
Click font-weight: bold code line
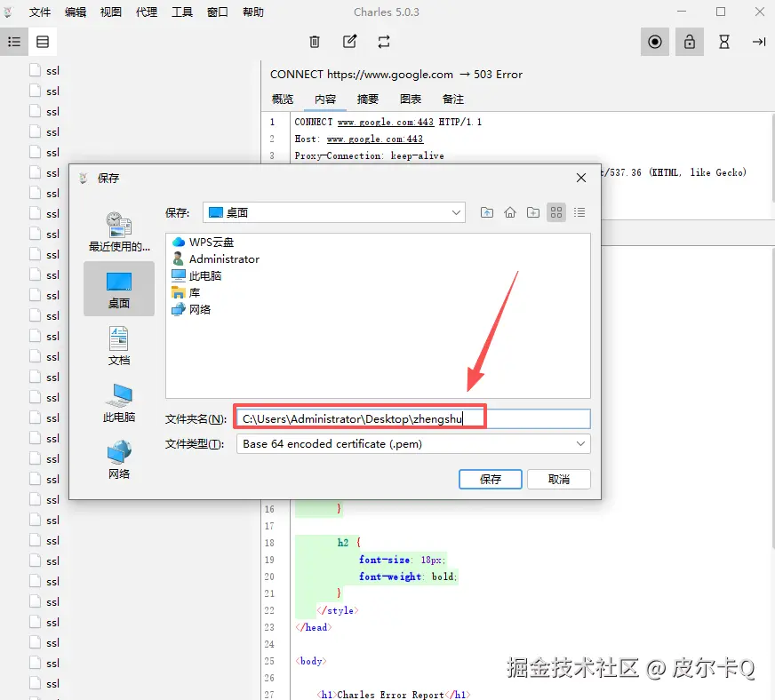click(x=408, y=577)
